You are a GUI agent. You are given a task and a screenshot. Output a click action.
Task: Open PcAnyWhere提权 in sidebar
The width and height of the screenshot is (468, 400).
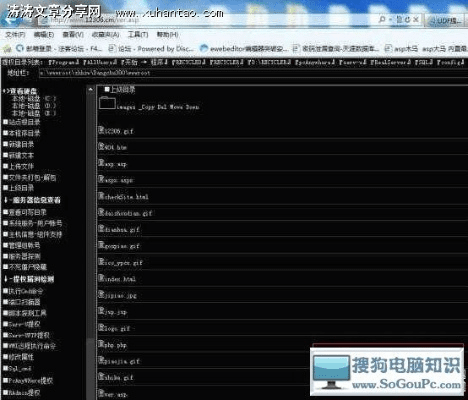coord(28,380)
